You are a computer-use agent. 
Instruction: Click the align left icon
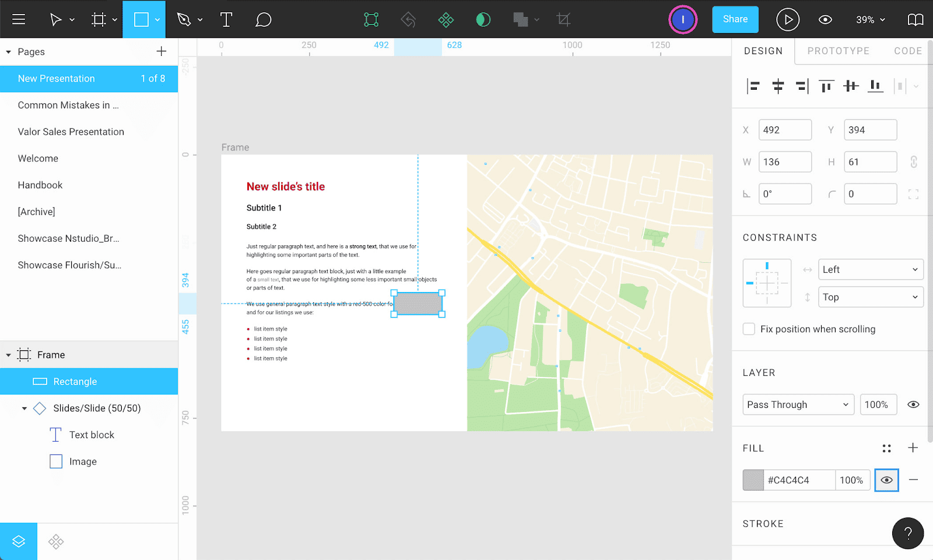click(753, 86)
